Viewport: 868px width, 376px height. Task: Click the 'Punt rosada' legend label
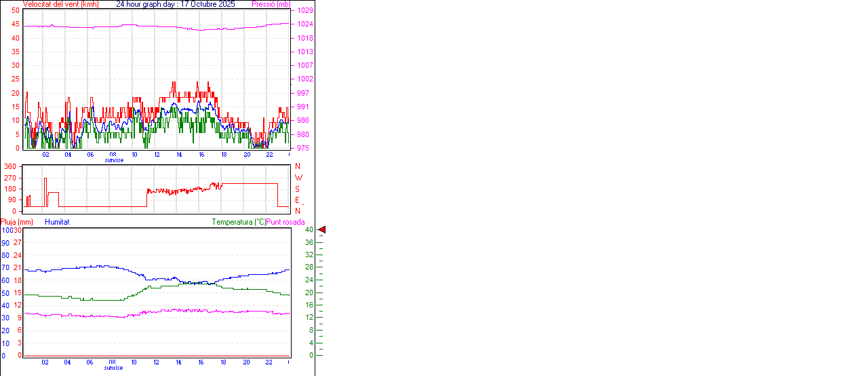tap(285, 222)
